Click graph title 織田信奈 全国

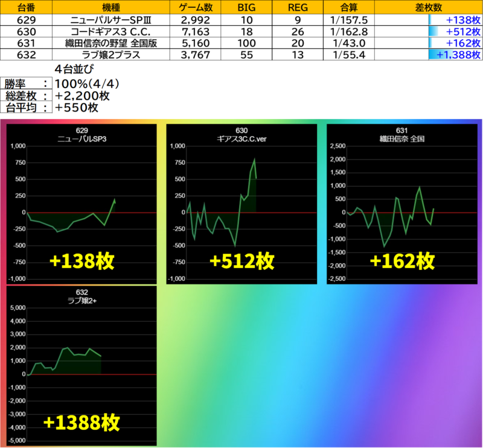(402, 139)
